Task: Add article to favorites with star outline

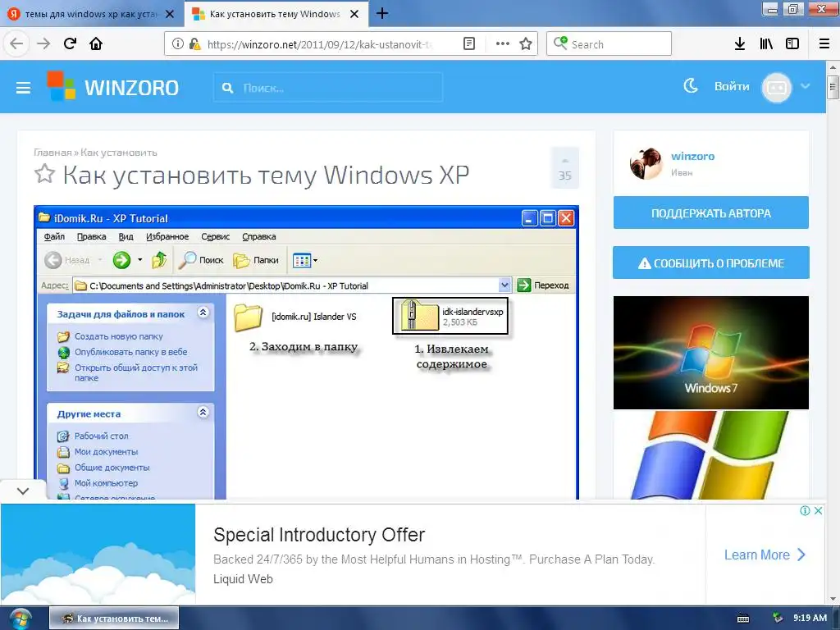Action: (44, 174)
